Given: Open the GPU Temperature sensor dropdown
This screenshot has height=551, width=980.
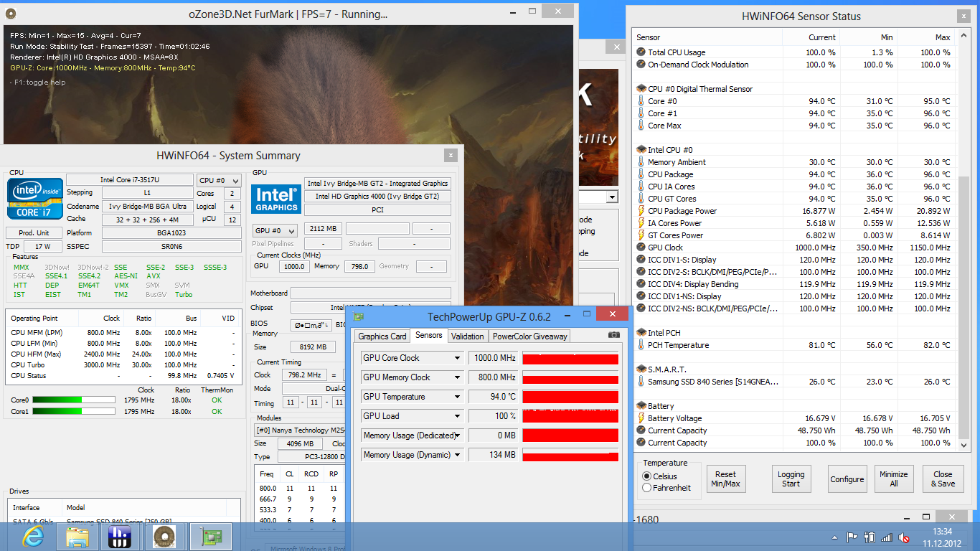Looking at the screenshot, I should pos(457,397).
